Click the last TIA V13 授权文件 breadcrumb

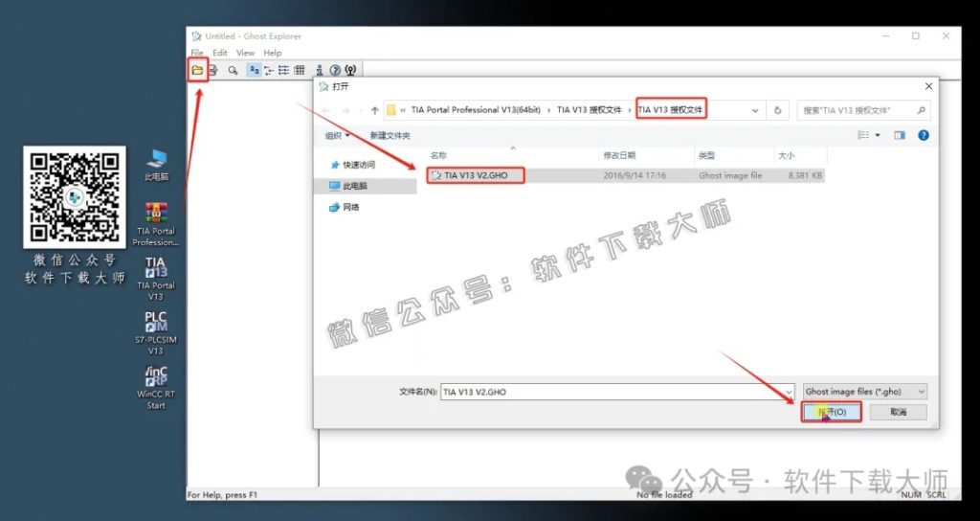670,110
